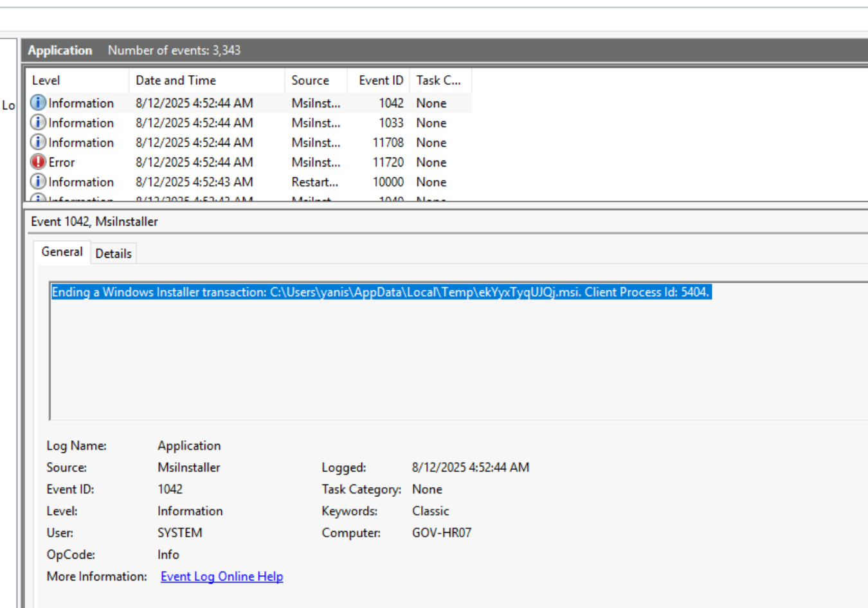Click the highlighted Windows Installer transaction message
This screenshot has height=608, width=868.
tap(381, 292)
